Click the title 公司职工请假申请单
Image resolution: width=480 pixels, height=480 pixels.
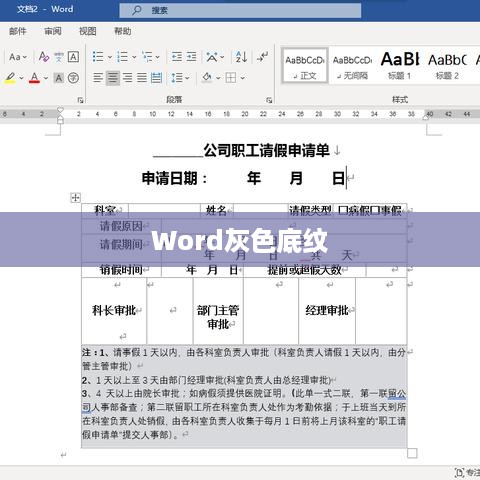[267, 151]
